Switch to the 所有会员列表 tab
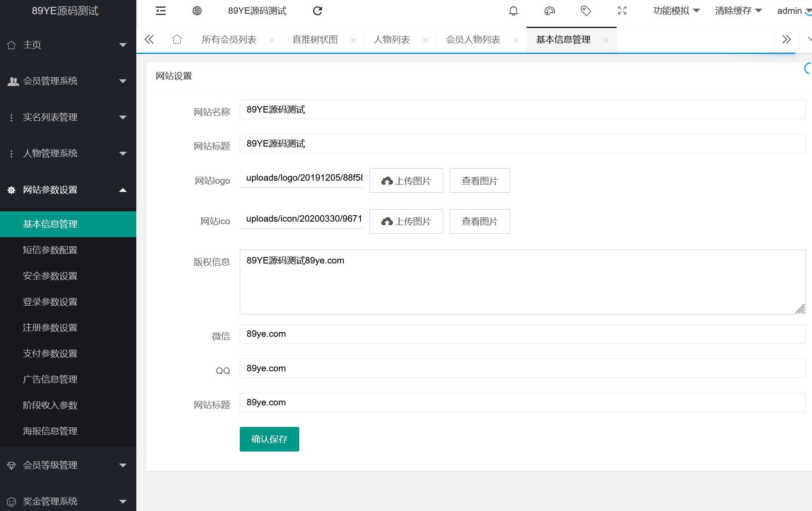This screenshot has height=511, width=812. coord(229,40)
